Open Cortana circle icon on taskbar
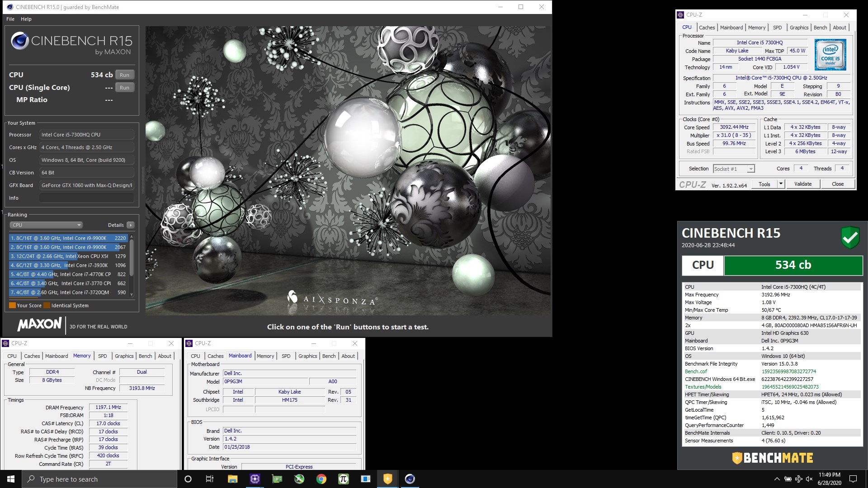868x488 pixels. click(x=188, y=479)
